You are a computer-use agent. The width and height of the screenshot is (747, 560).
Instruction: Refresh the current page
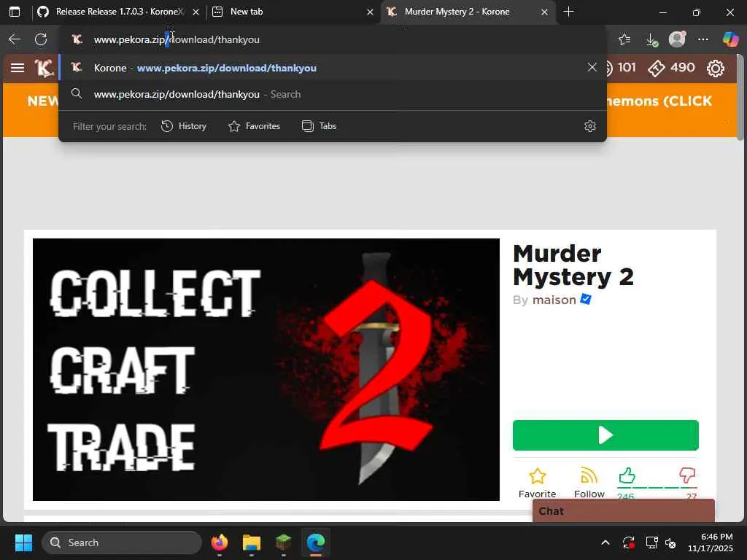click(41, 39)
